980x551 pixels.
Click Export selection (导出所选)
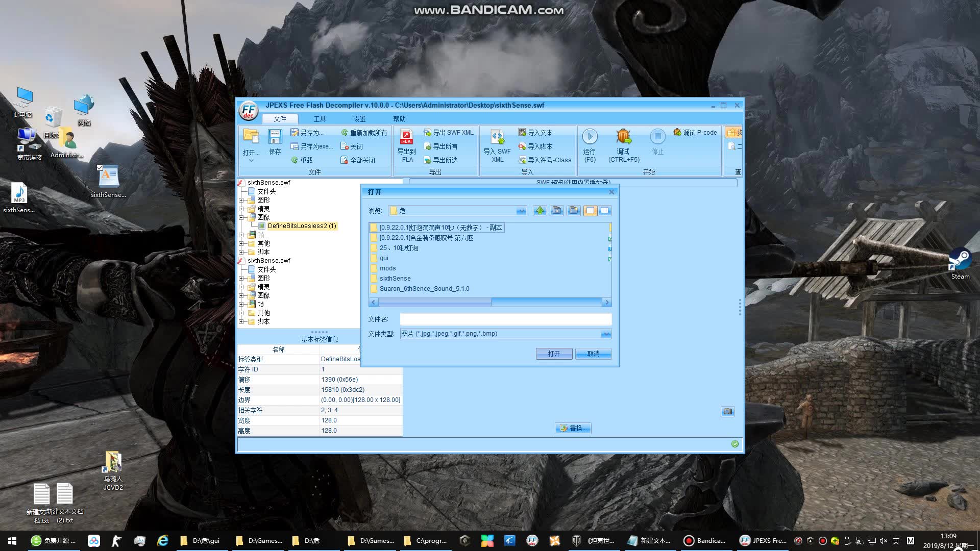pyautogui.click(x=440, y=160)
